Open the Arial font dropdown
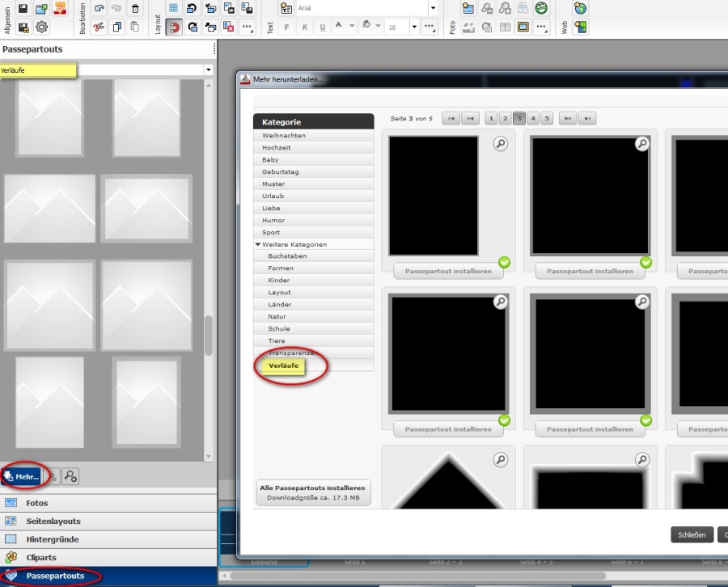 pyautogui.click(x=433, y=9)
